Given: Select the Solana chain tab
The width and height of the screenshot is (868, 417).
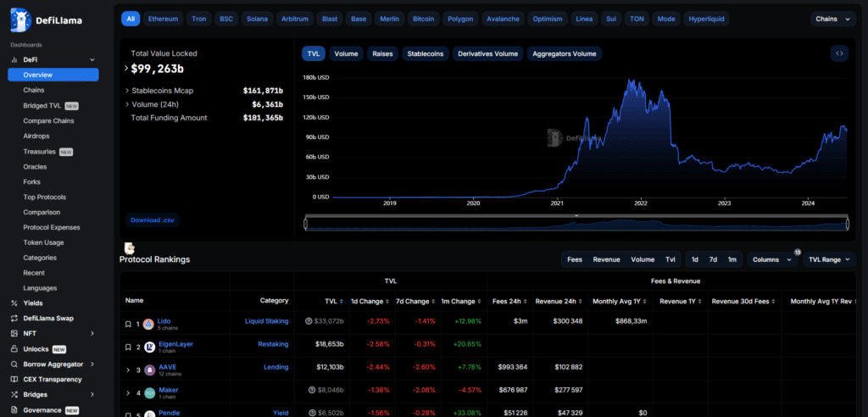Looking at the screenshot, I should point(258,19).
